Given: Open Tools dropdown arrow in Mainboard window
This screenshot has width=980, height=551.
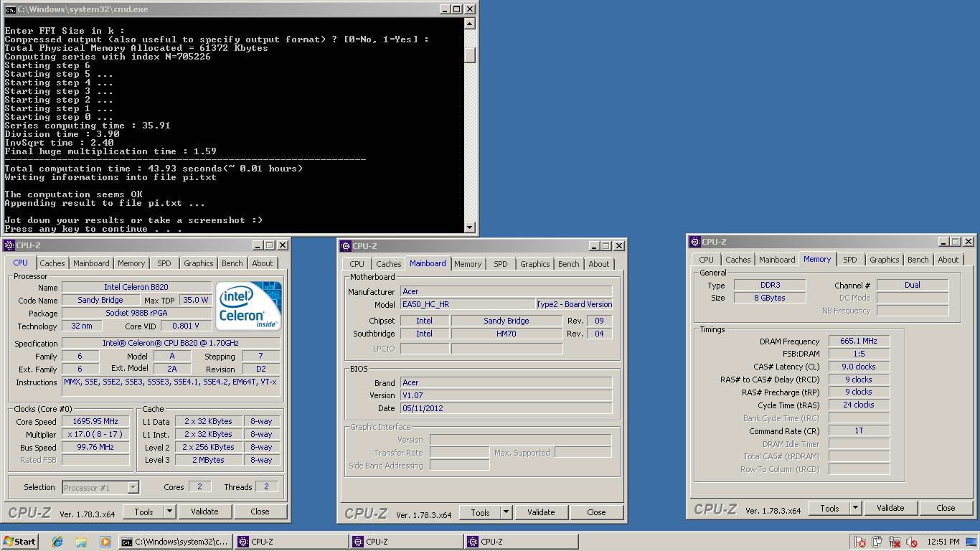Looking at the screenshot, I should [507, 512].
